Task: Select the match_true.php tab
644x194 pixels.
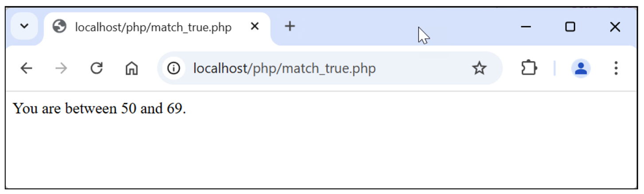Action: coord(153,28)
